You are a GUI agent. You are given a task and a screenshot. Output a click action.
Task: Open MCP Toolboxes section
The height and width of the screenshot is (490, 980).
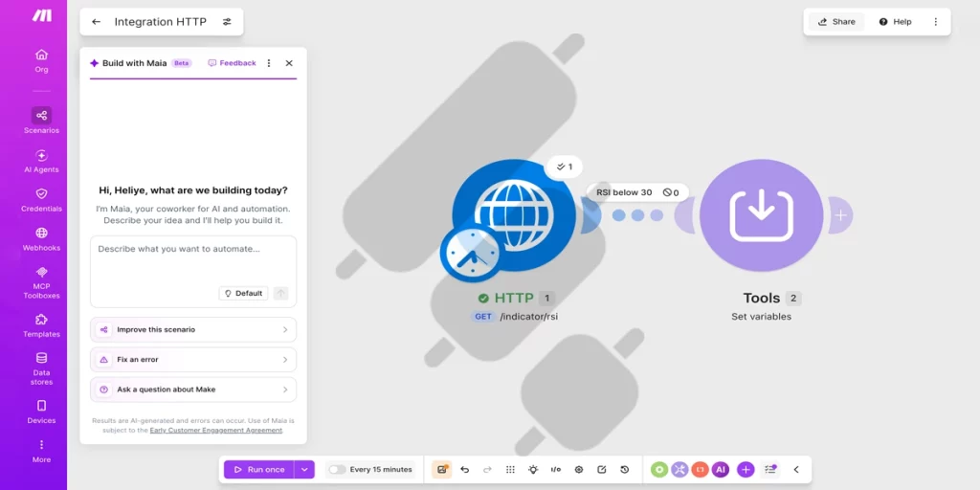(x=41, y=282)
